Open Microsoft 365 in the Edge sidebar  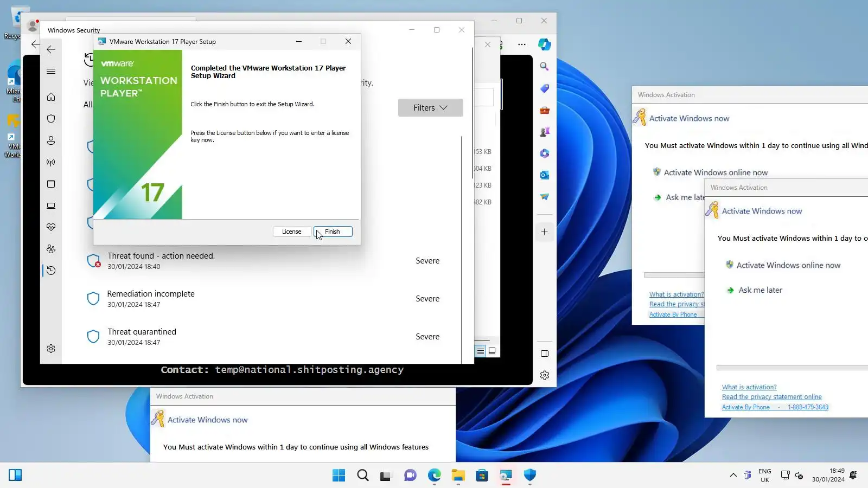pos(545,153)
